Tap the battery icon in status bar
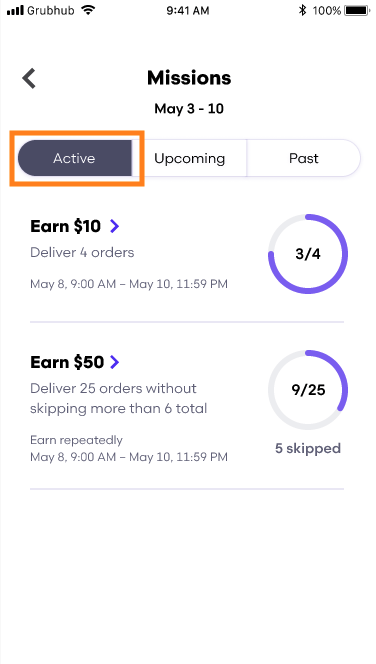 point(357,11)
